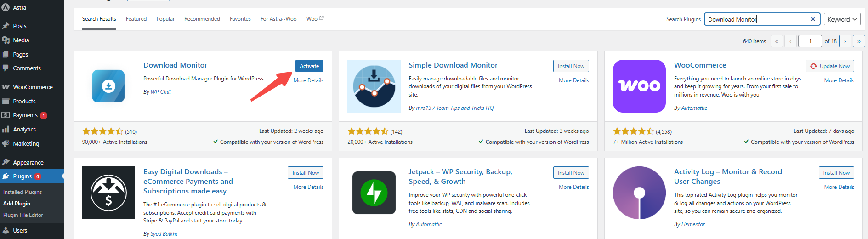
Task: Clear the plugin search field text
Action: [x=812, y=19]
